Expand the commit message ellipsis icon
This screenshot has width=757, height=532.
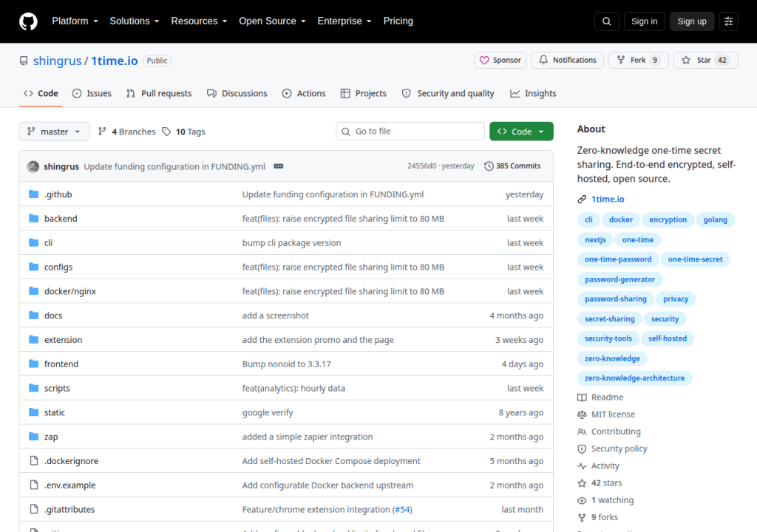click(279, 166)
